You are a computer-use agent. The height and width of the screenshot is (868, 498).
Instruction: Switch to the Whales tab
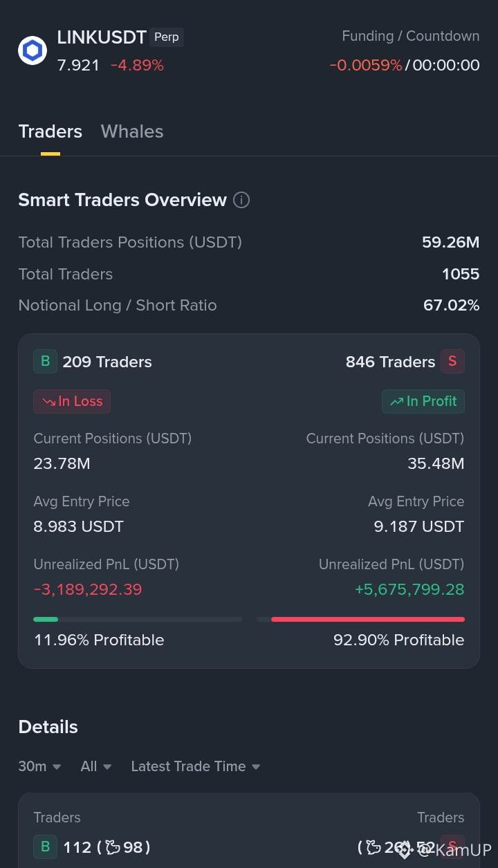(x=132, y=131)
